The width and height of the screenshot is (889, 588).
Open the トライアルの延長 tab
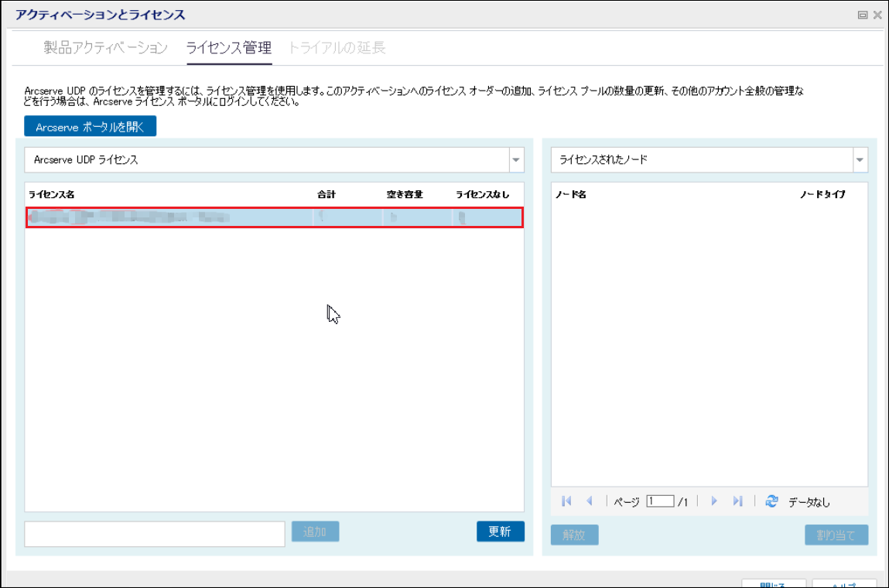pos(337,48)
